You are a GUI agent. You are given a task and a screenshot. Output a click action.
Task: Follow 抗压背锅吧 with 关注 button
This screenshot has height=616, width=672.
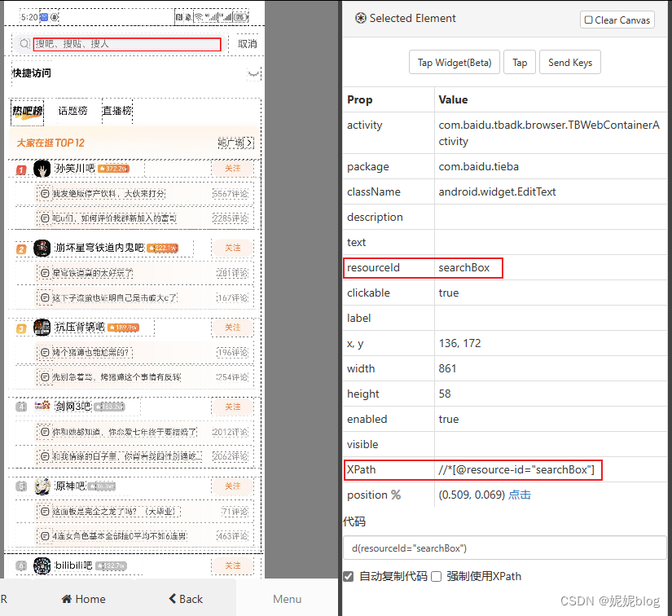(x=233, y=328)
